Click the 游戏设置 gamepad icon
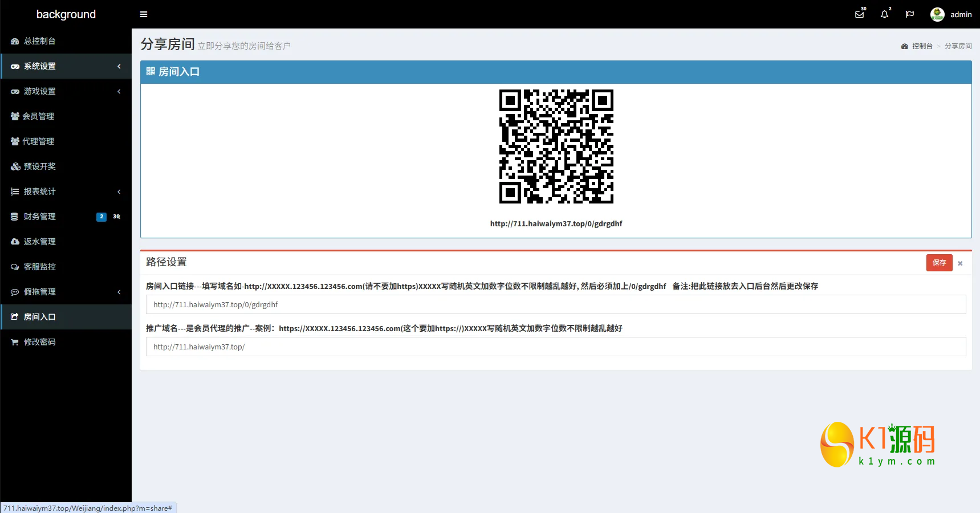 pos(15,91)
